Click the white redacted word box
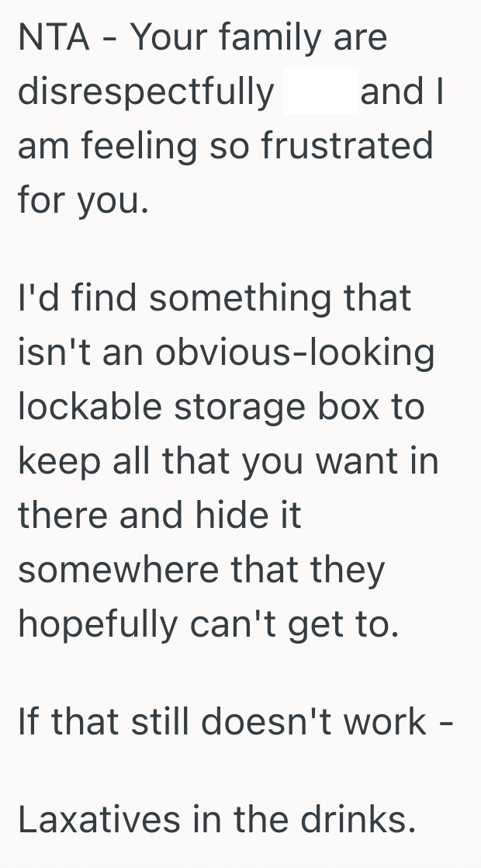This screenshot has height=868, width=481. (320, 92)
